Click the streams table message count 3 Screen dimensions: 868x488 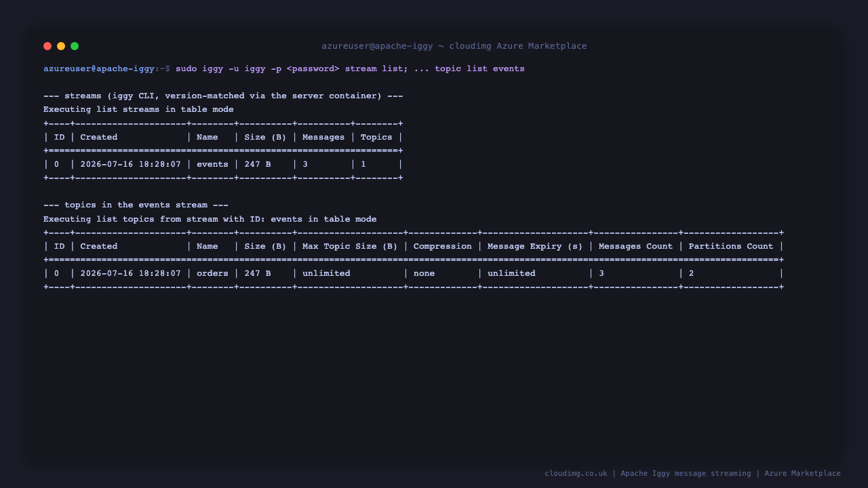coord(305,164)
